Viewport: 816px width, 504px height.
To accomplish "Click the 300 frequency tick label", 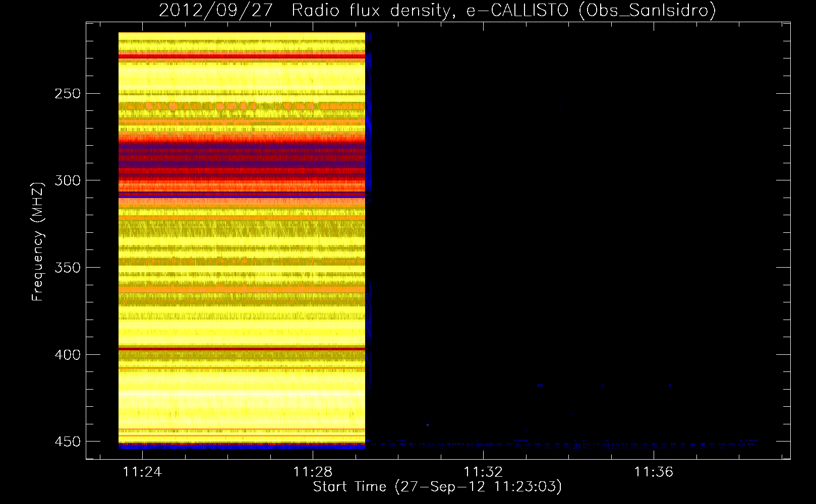I will [68, 180].
